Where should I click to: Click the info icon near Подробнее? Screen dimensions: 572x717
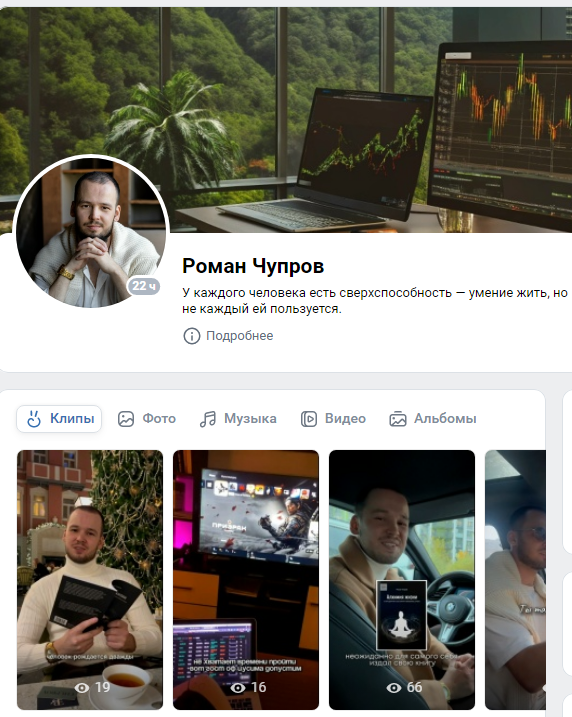(192, 336)
